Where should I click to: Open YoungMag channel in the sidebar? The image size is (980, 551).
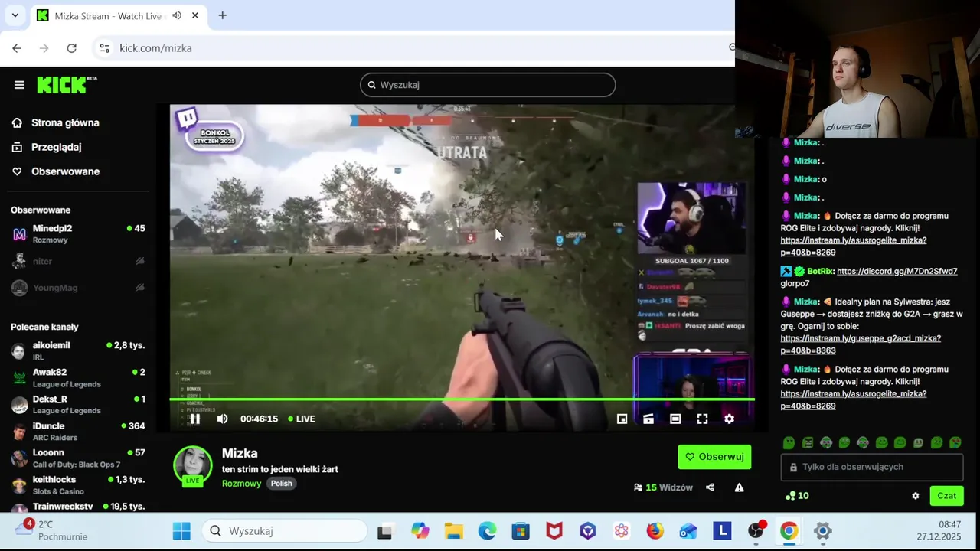click(77, 288)
